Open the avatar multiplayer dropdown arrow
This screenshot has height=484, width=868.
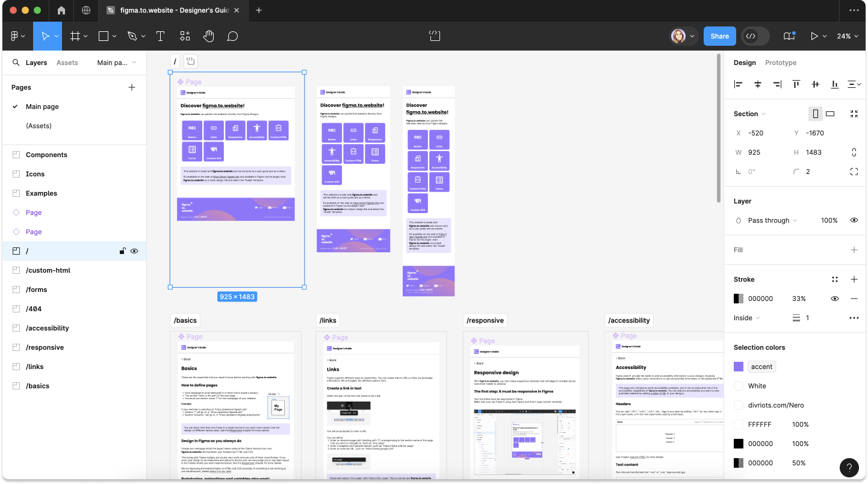pyautogui.click(x=692, y=36)
